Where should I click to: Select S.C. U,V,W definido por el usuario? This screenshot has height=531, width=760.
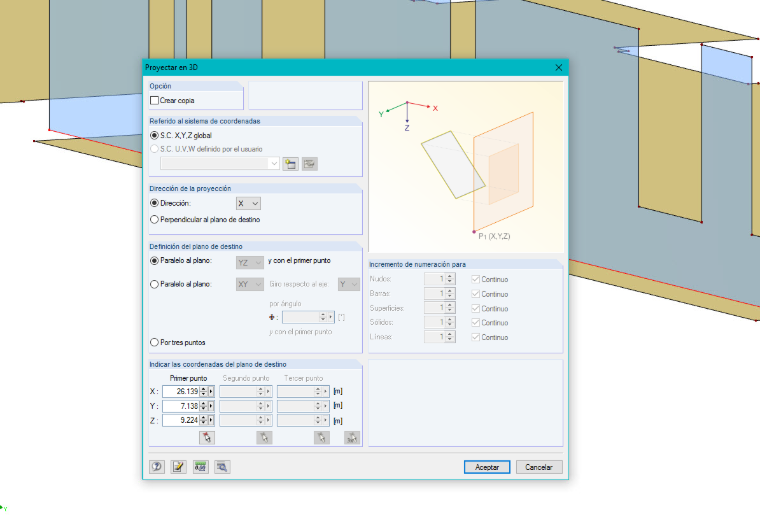pos(154,149)
